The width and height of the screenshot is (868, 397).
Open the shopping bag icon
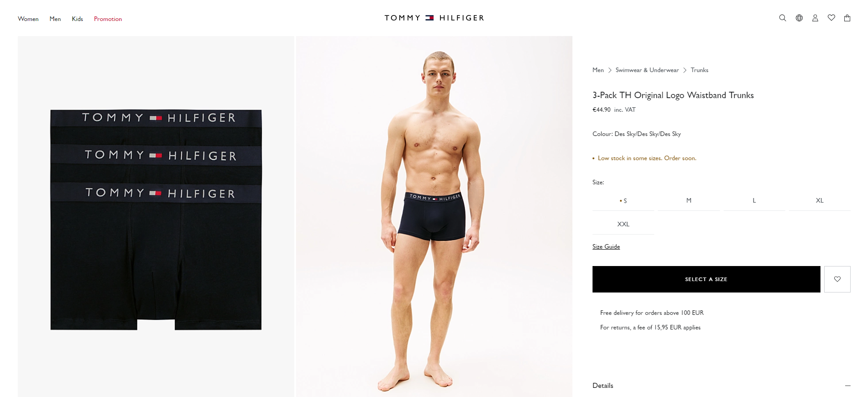[x=847, y=18]
